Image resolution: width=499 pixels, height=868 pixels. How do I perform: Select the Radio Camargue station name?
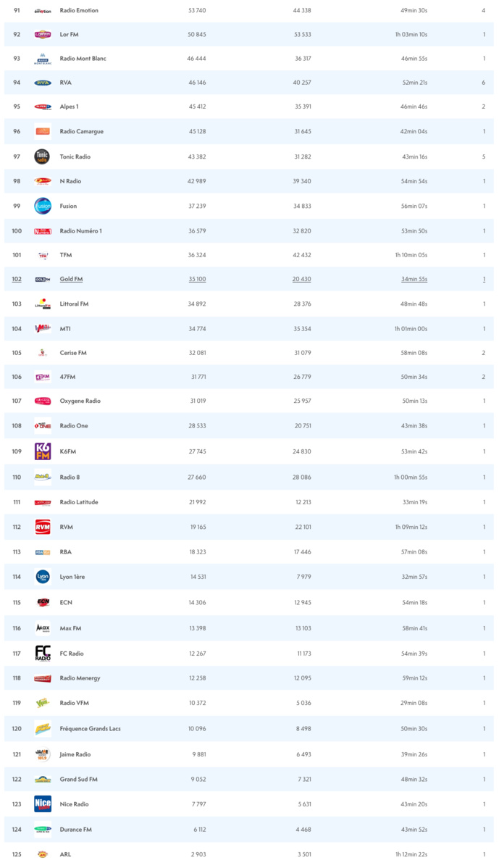81,131
